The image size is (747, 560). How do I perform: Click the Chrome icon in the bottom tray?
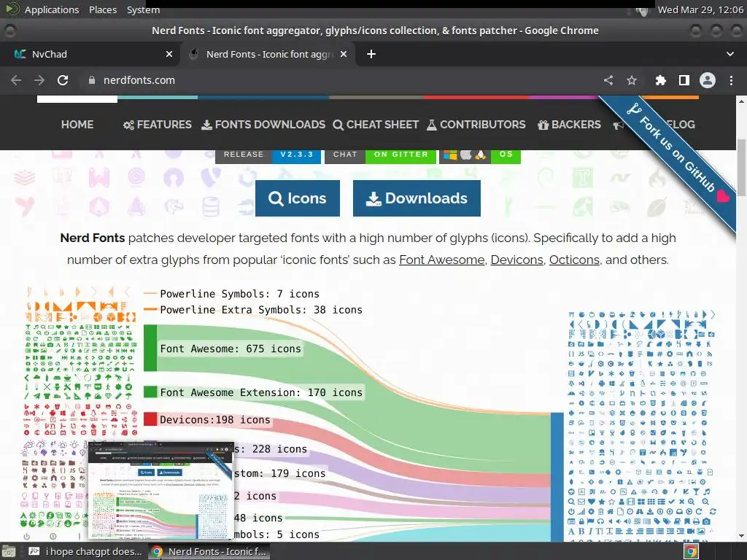tap(692, 551)
